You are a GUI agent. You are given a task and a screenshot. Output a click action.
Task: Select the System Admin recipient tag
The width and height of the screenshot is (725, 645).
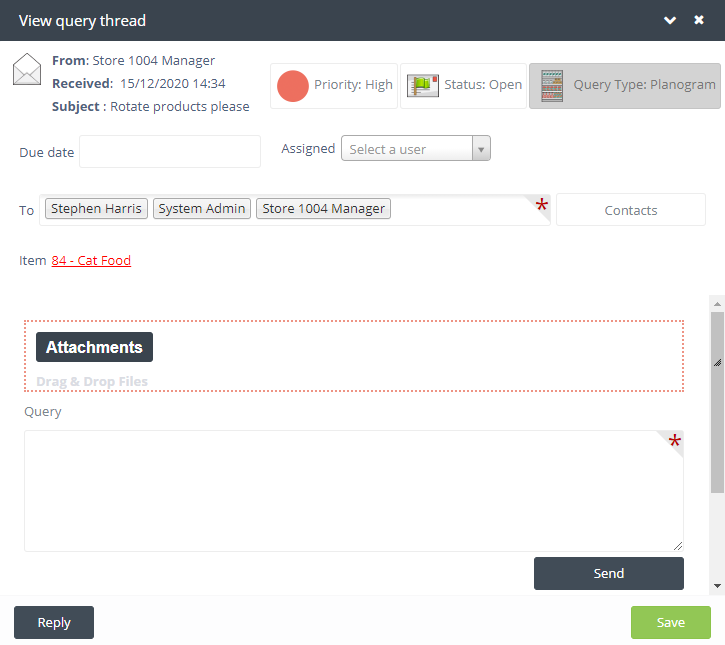tap(202, 209)
